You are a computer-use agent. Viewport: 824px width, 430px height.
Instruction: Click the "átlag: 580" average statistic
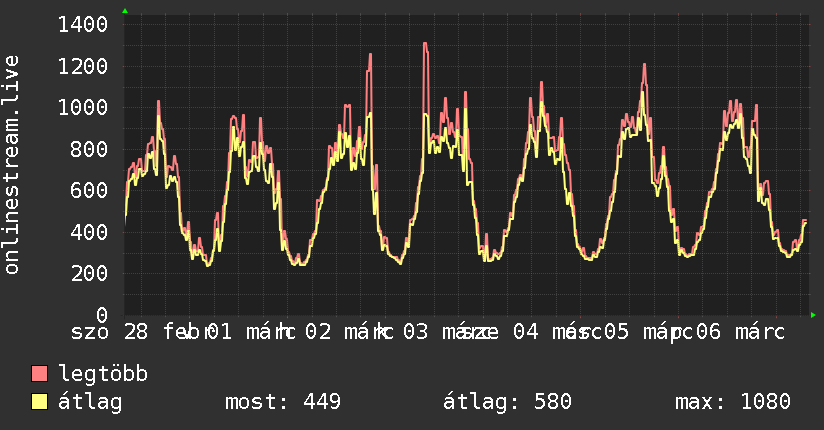(x=507, y=402)
